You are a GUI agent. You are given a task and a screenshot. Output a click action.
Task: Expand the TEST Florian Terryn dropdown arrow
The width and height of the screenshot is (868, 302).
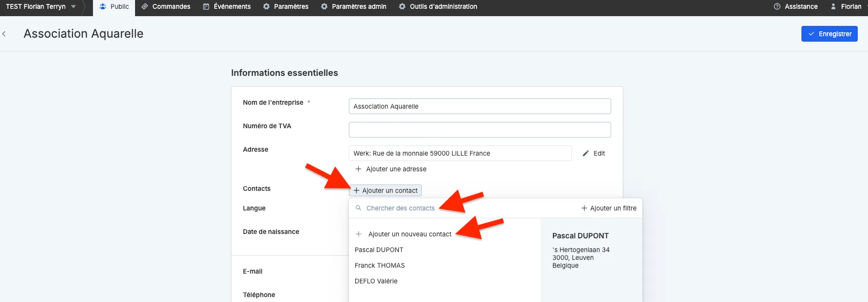pyautogui.click(x=73, y=6)
